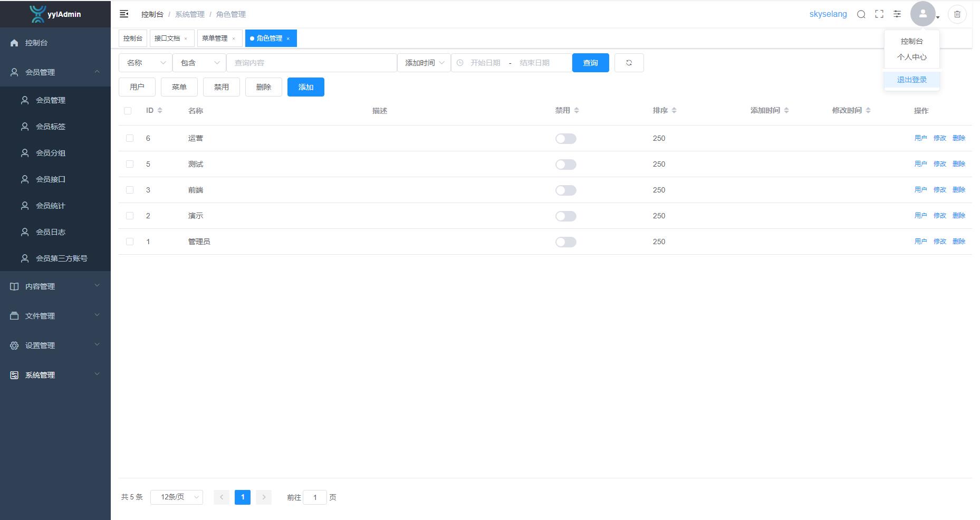Expand the 系统管理 sidebar menu
Viewport: 980px width, 520px height.
pyautogui.click(x=55, y=375)
